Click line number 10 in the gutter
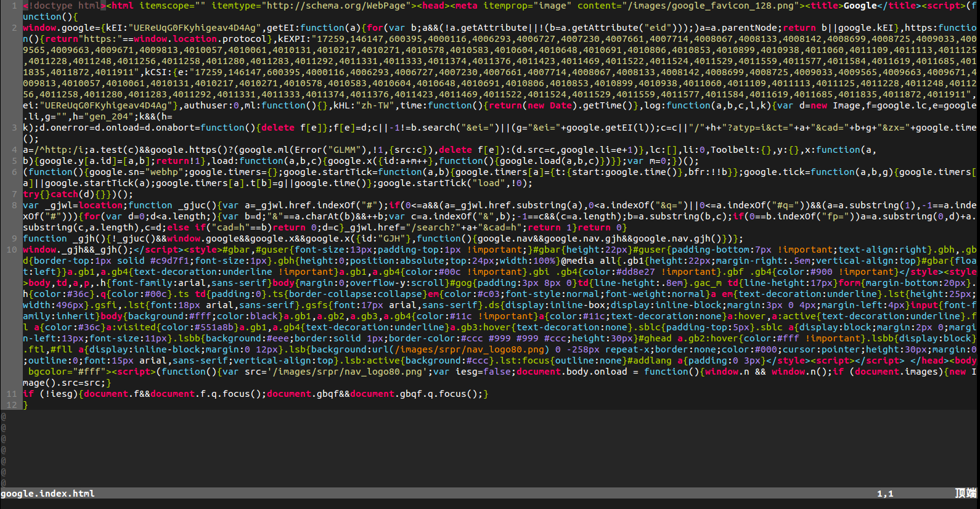The image size is (980, 509). click(x=12, y=250)
